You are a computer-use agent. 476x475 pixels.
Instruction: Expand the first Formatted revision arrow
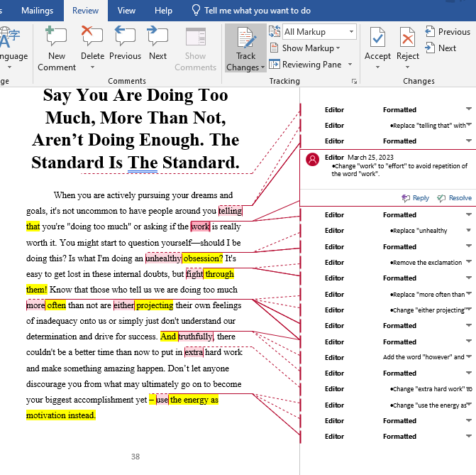pyautogui.click(x=468, y=109)
